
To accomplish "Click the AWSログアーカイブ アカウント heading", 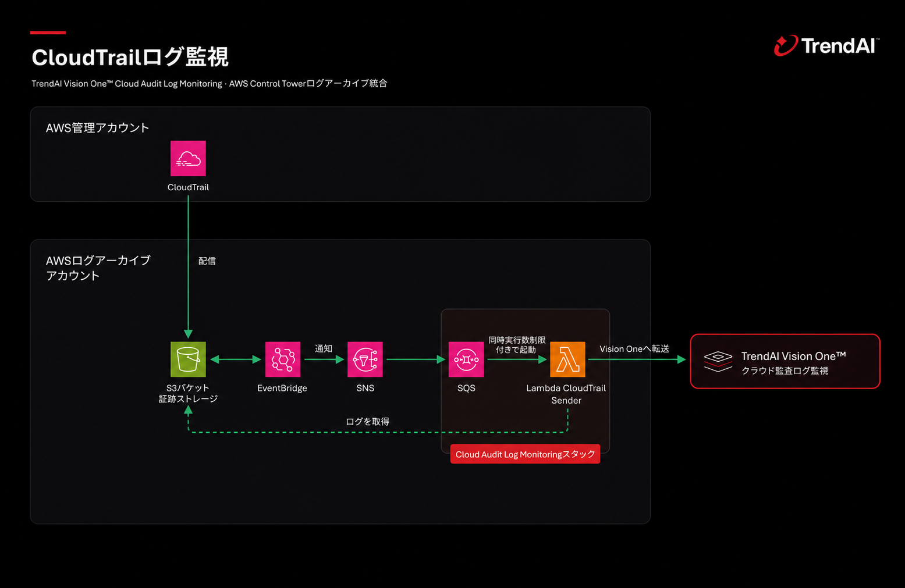I will (98, 268).
